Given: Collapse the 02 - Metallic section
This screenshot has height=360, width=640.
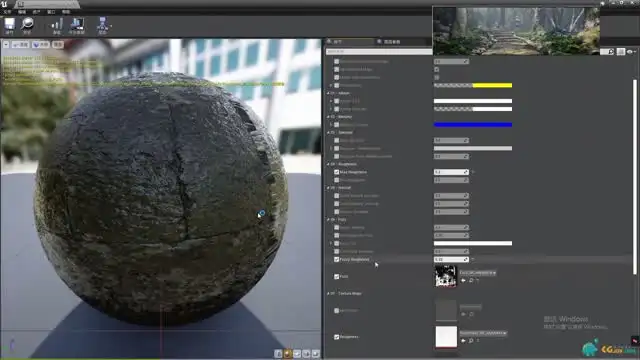Looking at the screenshot, I should point(328,117).
